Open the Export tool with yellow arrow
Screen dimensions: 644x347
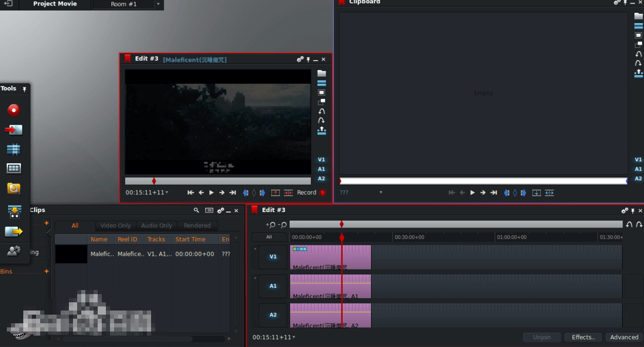(x=14, y=232)
